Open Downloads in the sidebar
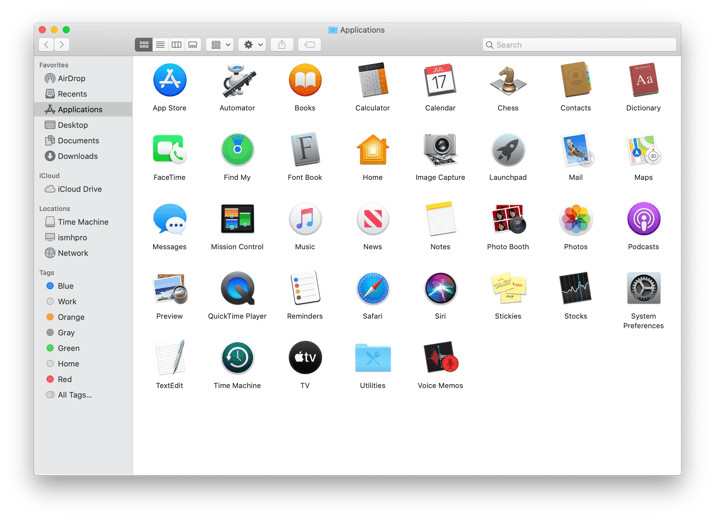Viewport: 715px width, 520px height. (83, 156)
